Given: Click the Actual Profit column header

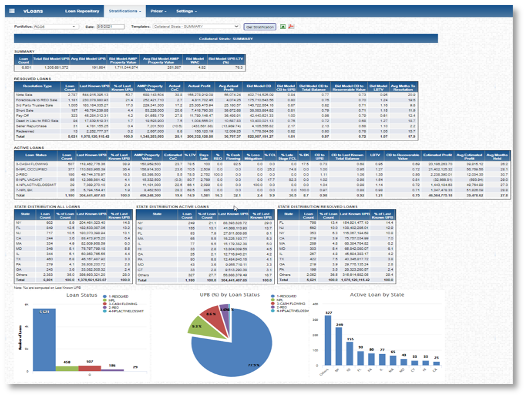Looking at the screenshot, I should coord(199,87).
